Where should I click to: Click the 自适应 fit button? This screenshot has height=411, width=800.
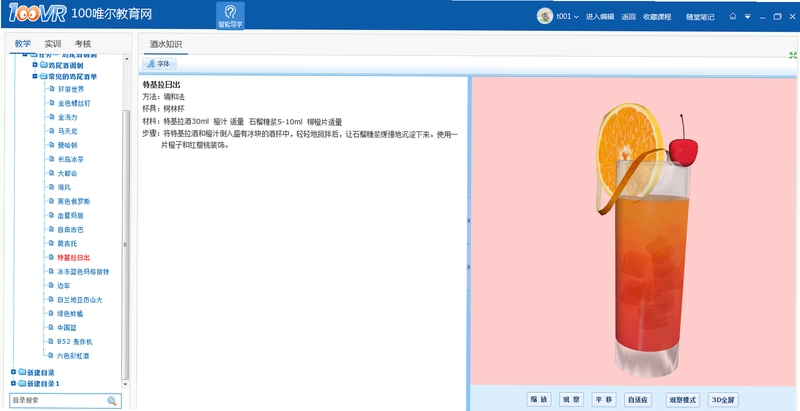[x=638, y=400]
